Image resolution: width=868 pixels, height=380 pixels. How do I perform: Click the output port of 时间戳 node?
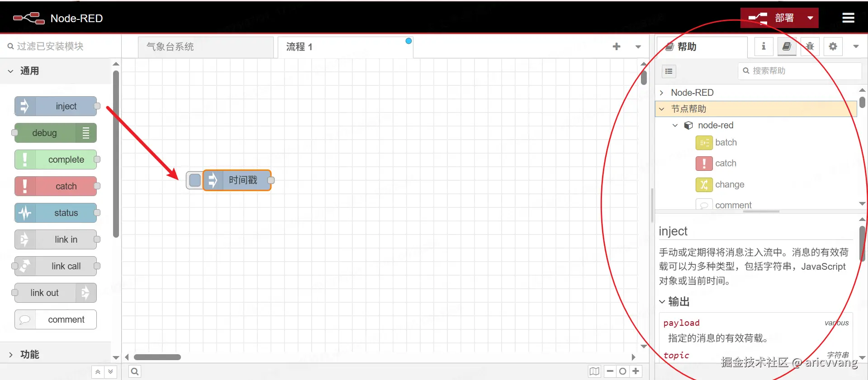click(271, 180)
